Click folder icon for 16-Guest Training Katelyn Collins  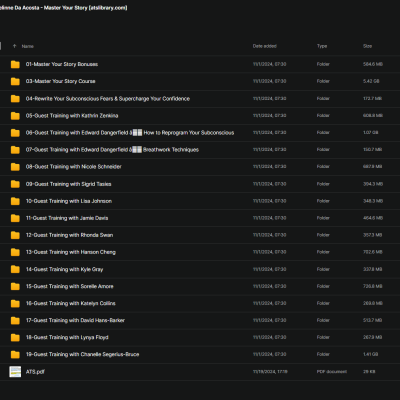tap(15, 303)
